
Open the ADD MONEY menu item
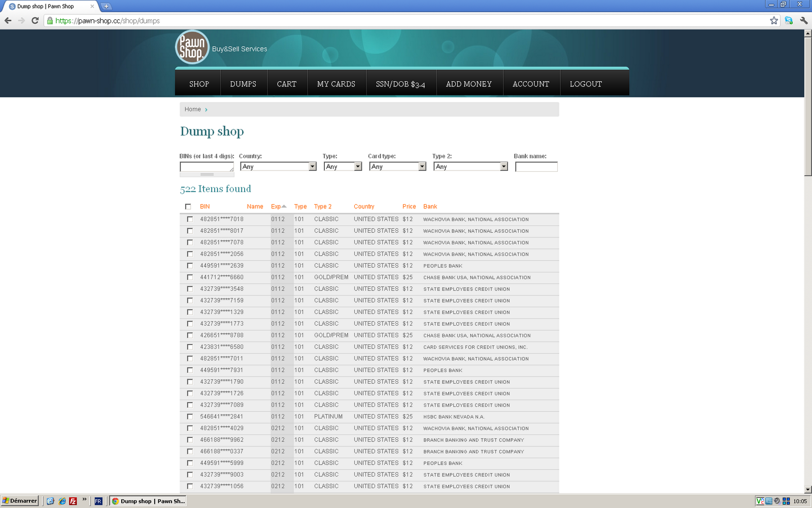tap(469, 84)
